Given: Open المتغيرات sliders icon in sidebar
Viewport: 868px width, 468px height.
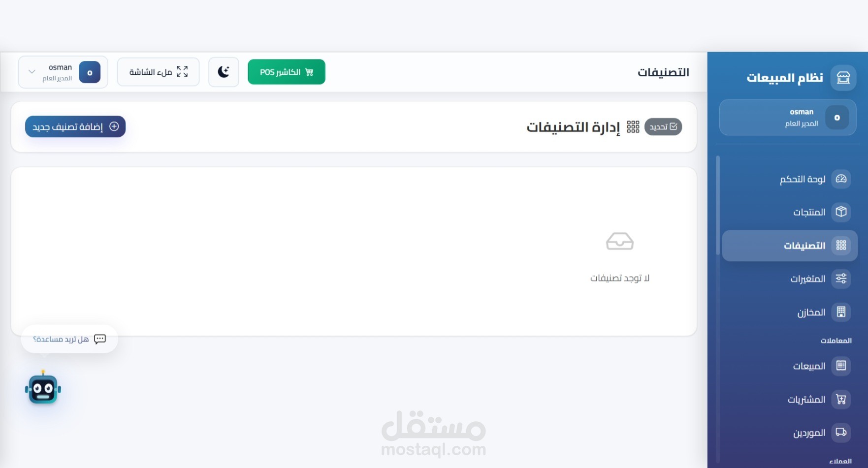Looking at the screenshot, I should click(841, 279).
